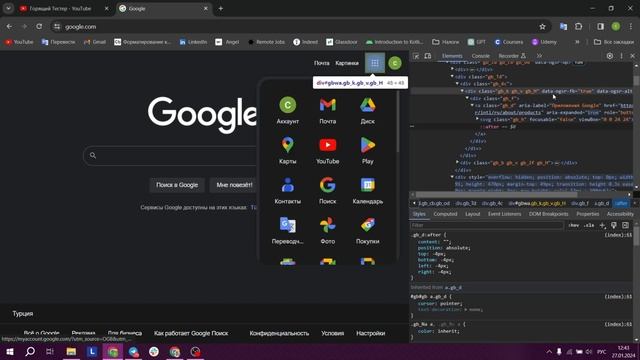Image resolution: width=640 pixels, height=360 pixels.
Task: Collapse the highlighted div gb_k gb_v node
Action: 462,91
